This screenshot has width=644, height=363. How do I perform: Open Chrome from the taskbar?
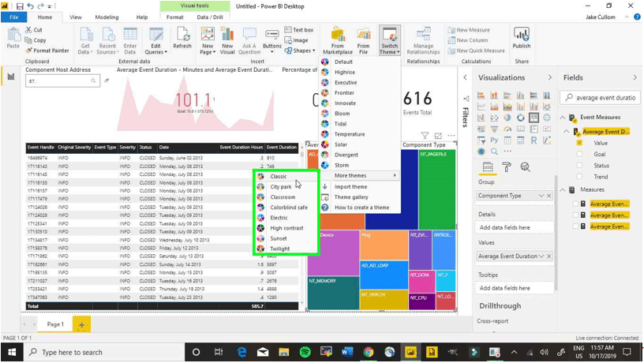tap(369, 352)
